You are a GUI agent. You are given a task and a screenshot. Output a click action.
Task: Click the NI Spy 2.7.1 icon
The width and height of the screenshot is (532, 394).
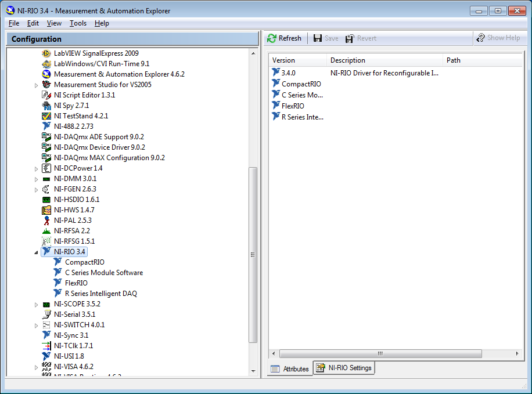coord(46,106)
